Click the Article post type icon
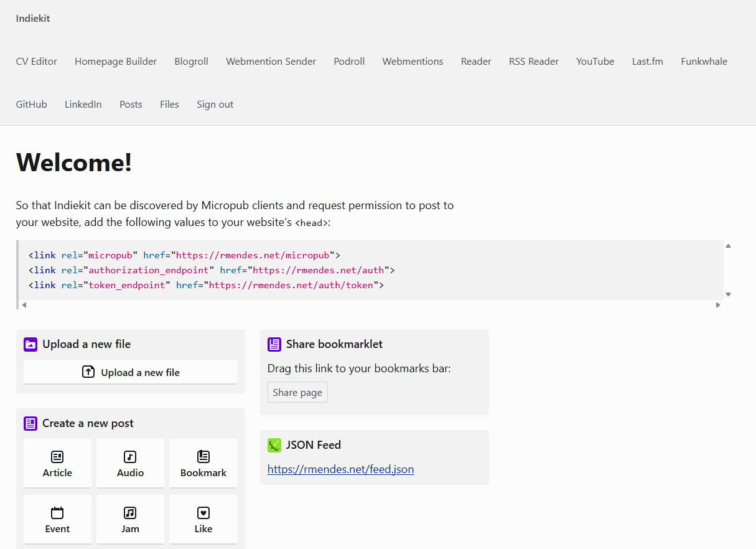The width and height of the screenshot is (756, 549). pyautogui.click(x=57, y=457)
